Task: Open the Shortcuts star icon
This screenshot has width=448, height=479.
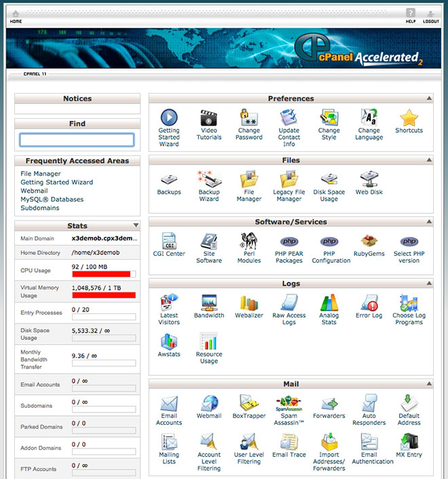Action: point(409,117)
